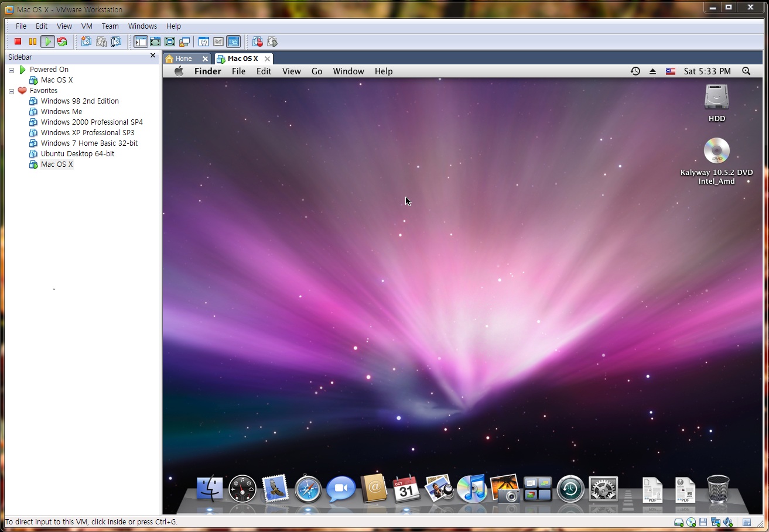Click the sound card status bar icon
This screenshot has width=769, height=532.
[728, 522]
